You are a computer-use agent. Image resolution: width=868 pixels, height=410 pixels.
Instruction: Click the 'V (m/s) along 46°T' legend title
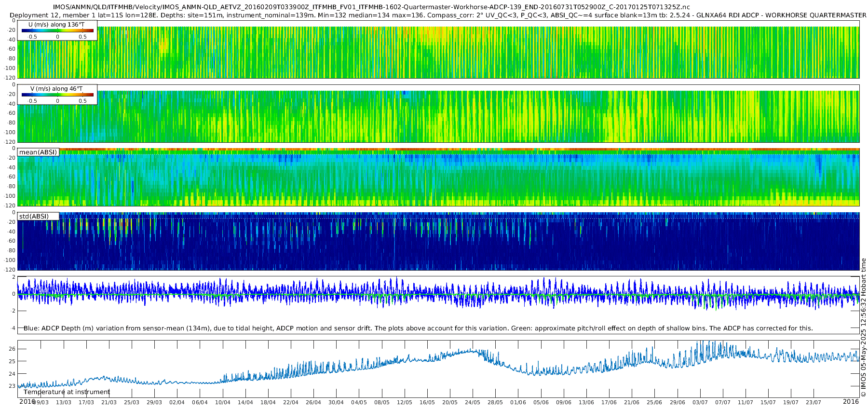pyautogui.click(x=56, y=89)
